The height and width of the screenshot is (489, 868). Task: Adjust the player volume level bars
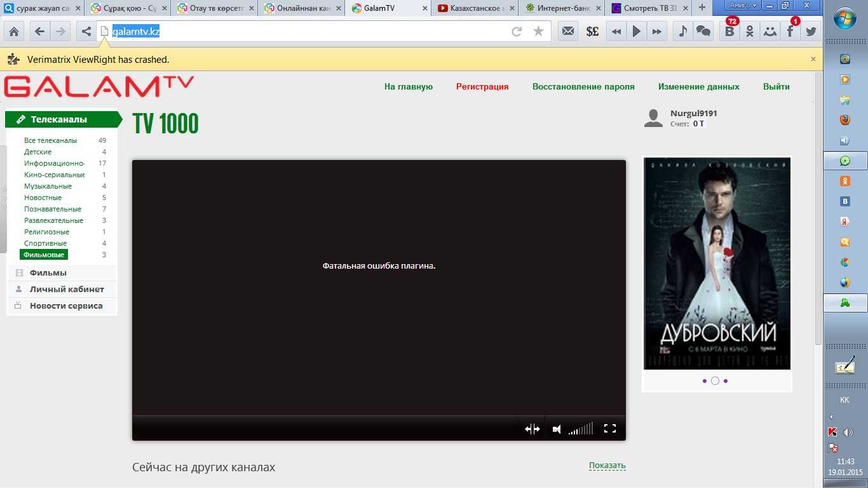click(x=581, y=429)
